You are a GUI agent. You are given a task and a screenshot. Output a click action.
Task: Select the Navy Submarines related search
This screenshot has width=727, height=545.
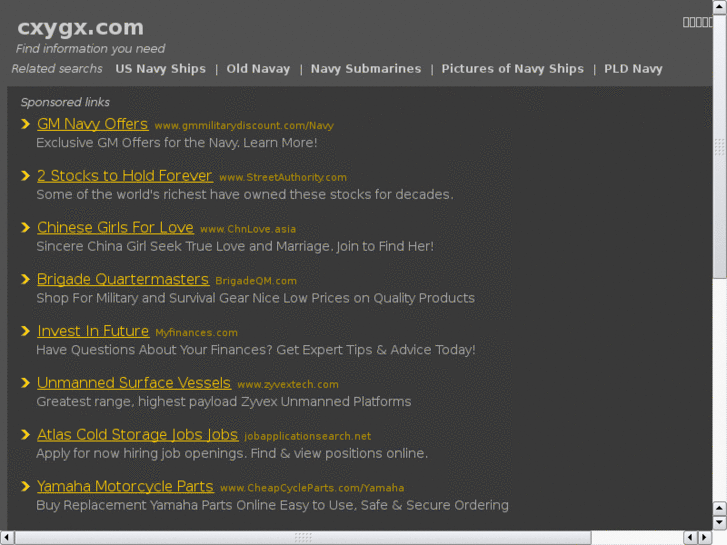[x=366, y=69]
